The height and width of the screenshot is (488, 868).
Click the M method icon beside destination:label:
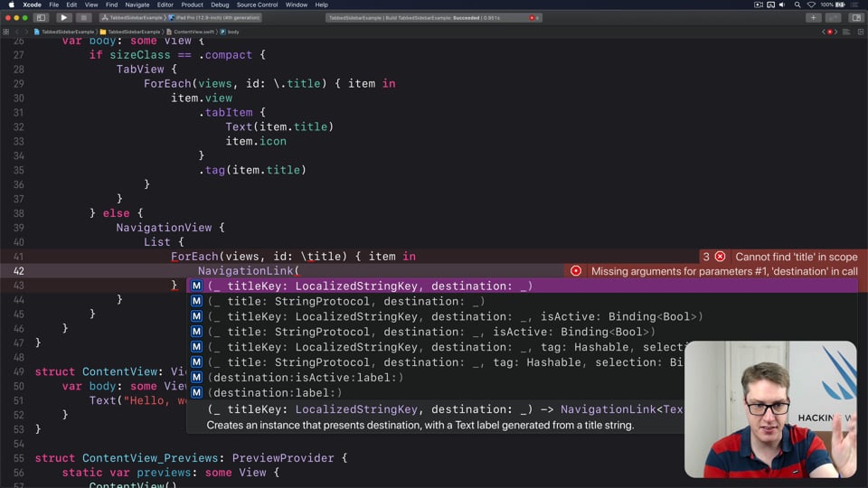pos(196,393)
